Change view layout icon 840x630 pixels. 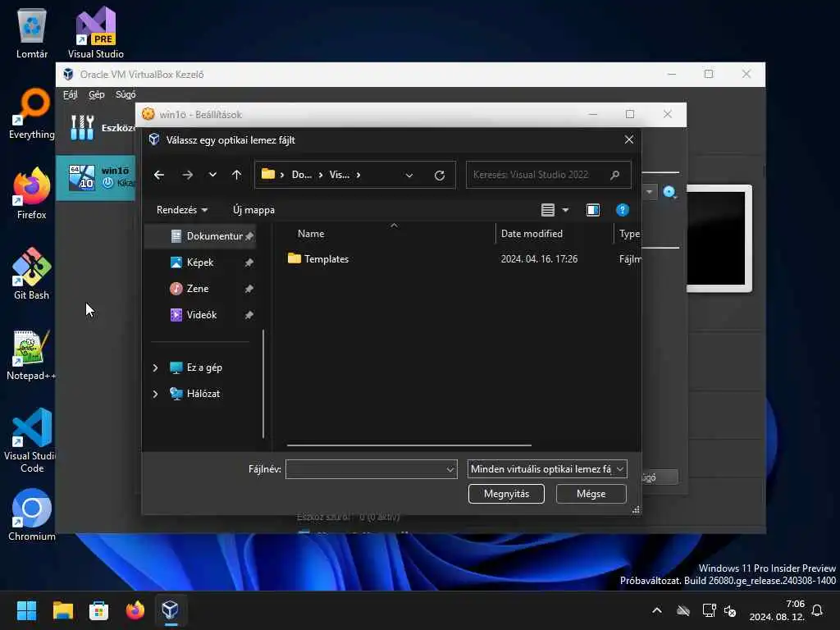coord(547,210)
